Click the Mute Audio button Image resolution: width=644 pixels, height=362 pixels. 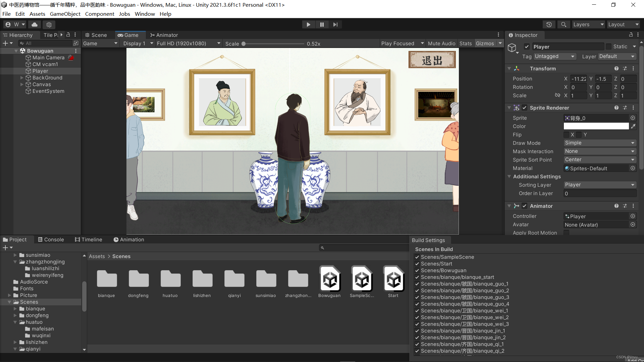441,44
